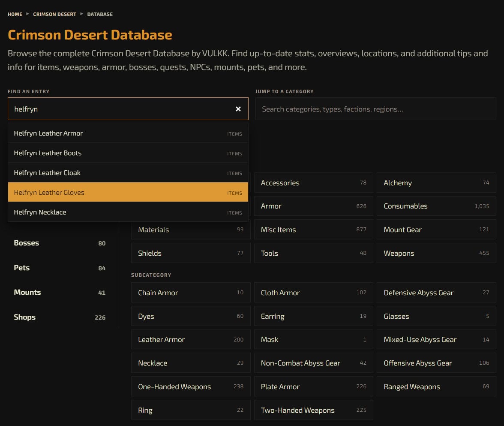Filter by Mount Gear type
The width and height of the screenshot is (504, 426).
(436, 230)
